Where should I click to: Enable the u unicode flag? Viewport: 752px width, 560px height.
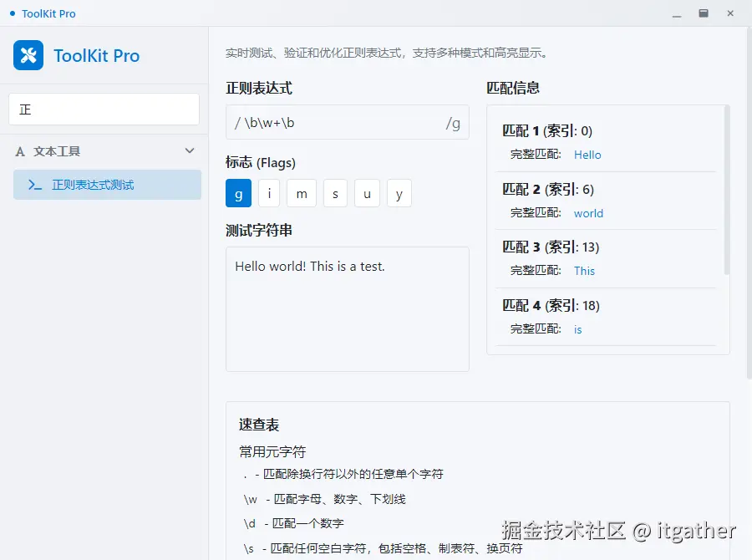367,193
